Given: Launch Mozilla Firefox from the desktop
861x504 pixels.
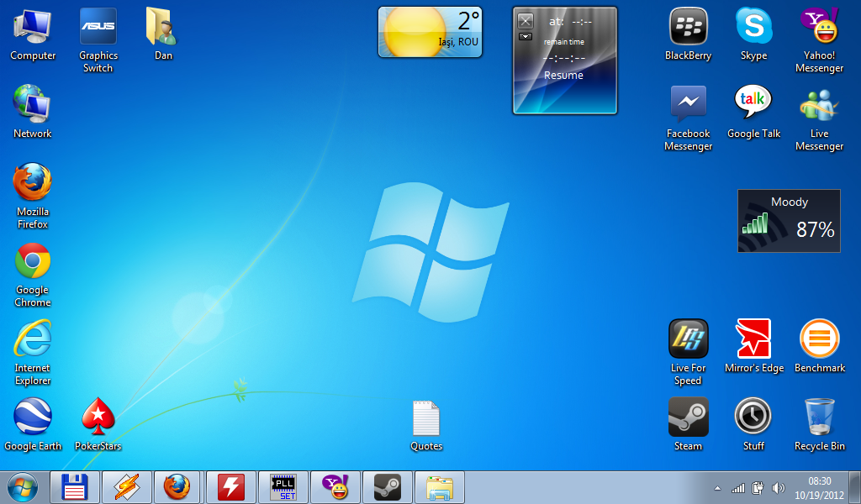Looking at the screenshot, I should (x=33, y=195).
